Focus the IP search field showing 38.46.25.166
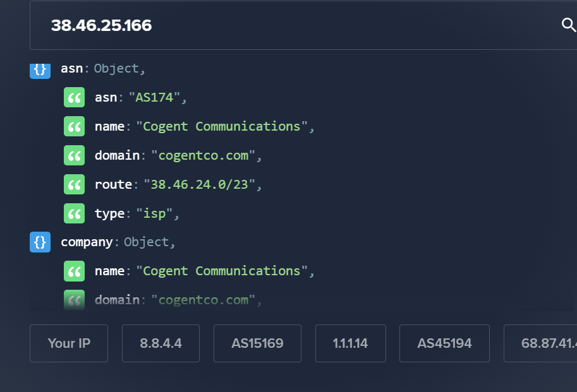 tap(295, 25)
